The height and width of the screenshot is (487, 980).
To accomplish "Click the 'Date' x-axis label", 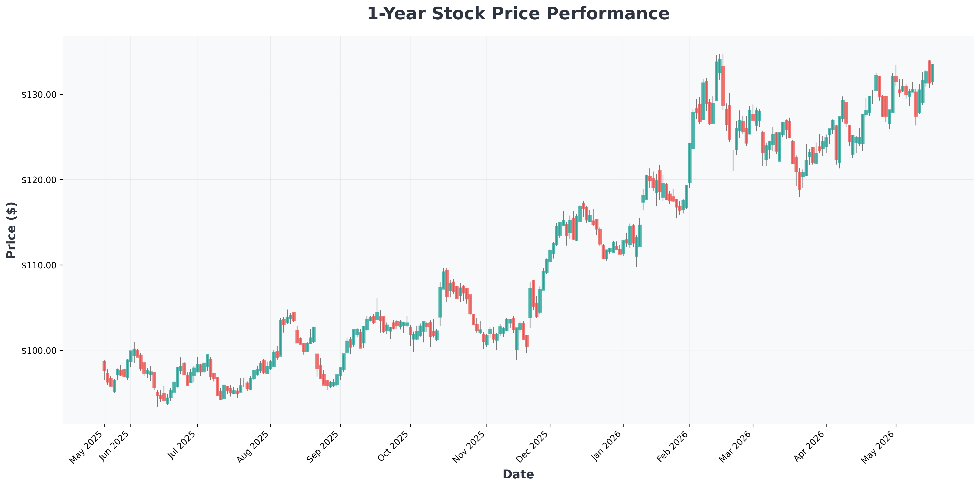I will (x=518, y=474).
